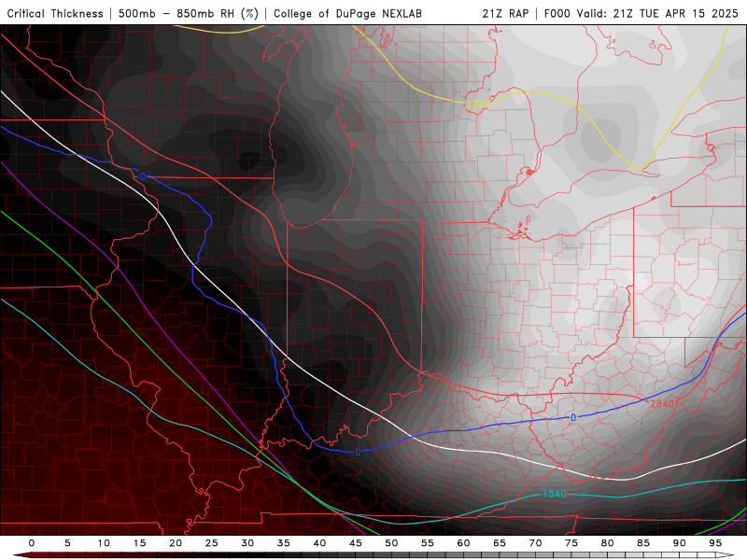The image size is (747, 560).
Task: Select the colorbar "95" tick label
Action: [715, 543]
